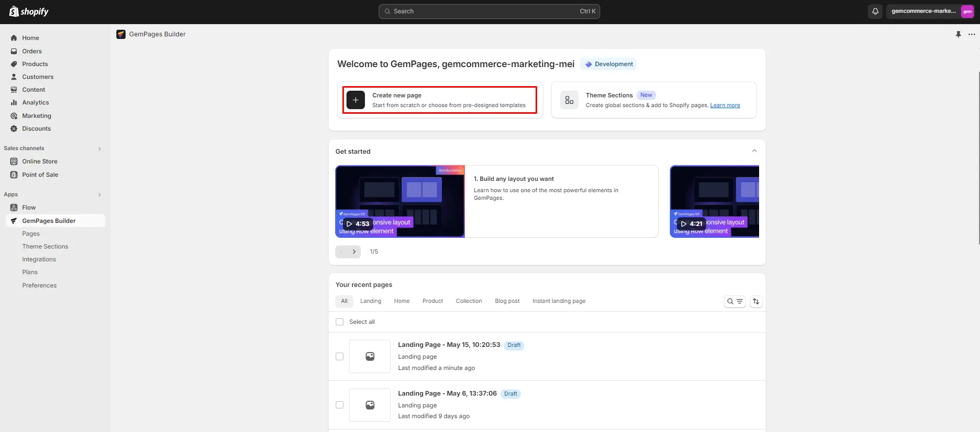Viewport: 980px width, 432px height.
Task: Select GemPages Builder in the sidebar
Action: click(55, 221)
